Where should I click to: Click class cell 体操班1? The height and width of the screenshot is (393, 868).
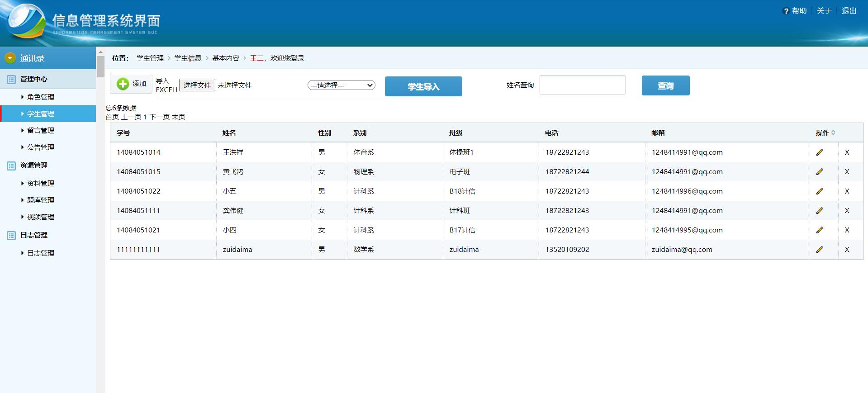[x=461, y=152]
